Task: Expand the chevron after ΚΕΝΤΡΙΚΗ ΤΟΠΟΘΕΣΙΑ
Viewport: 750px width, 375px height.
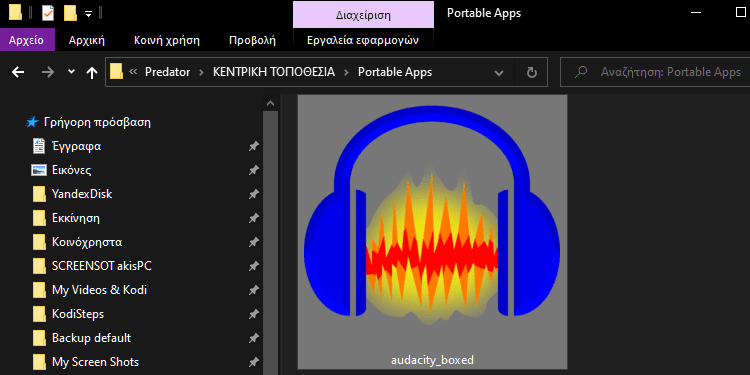Action: 346,72
